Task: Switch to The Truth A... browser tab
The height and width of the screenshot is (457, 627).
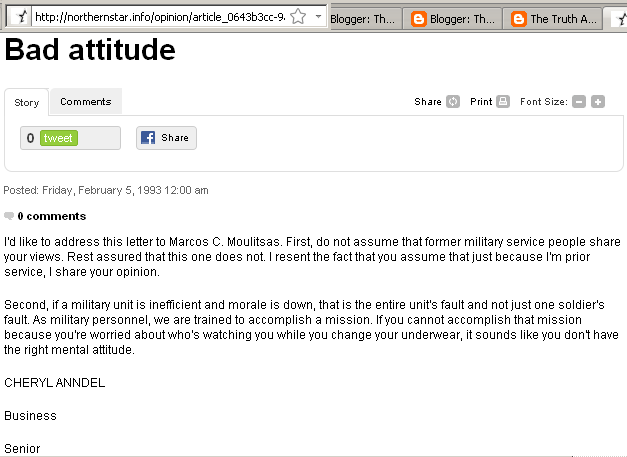Action: [x=553, y=19]
